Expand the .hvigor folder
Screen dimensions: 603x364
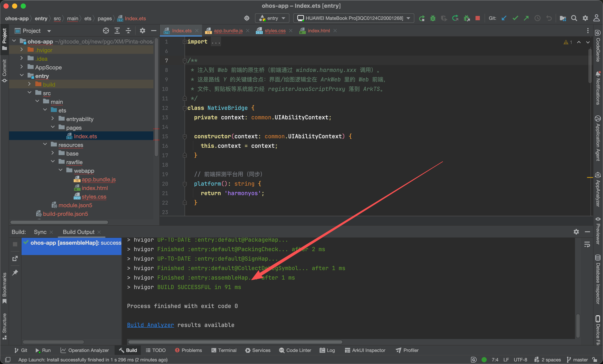tap(22, 50)
